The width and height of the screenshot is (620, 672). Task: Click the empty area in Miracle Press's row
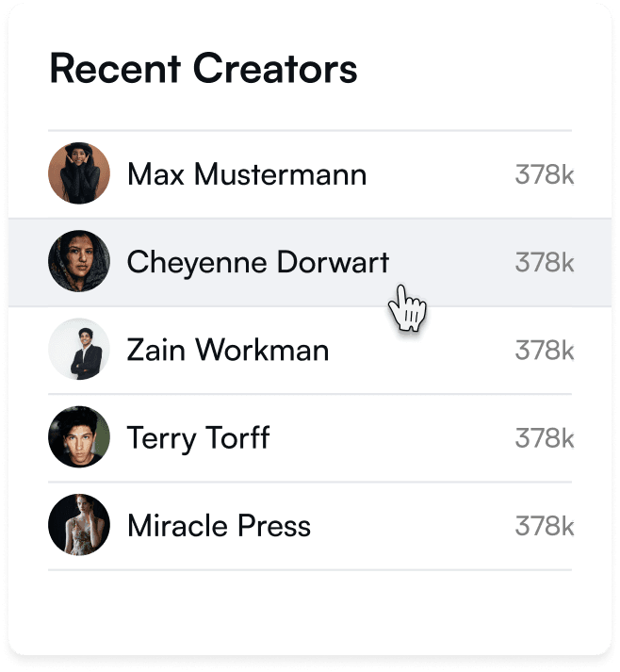[412, 526]
